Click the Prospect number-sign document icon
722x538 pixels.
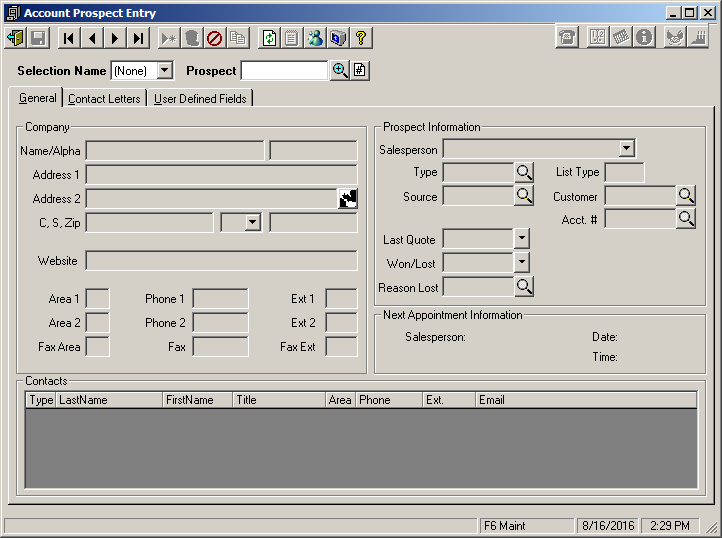pos(360,70)
